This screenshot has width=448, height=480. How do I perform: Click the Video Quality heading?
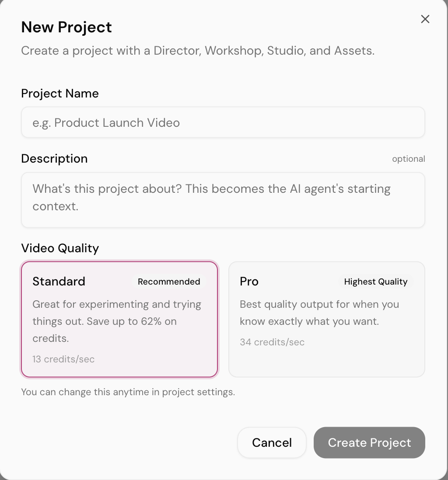point(60,248)
